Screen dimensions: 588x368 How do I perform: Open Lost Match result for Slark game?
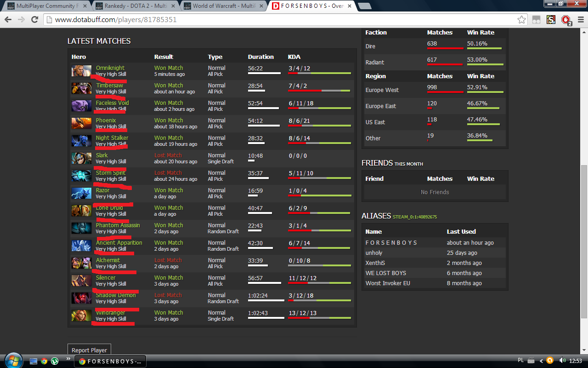click(x=168, y=155)
